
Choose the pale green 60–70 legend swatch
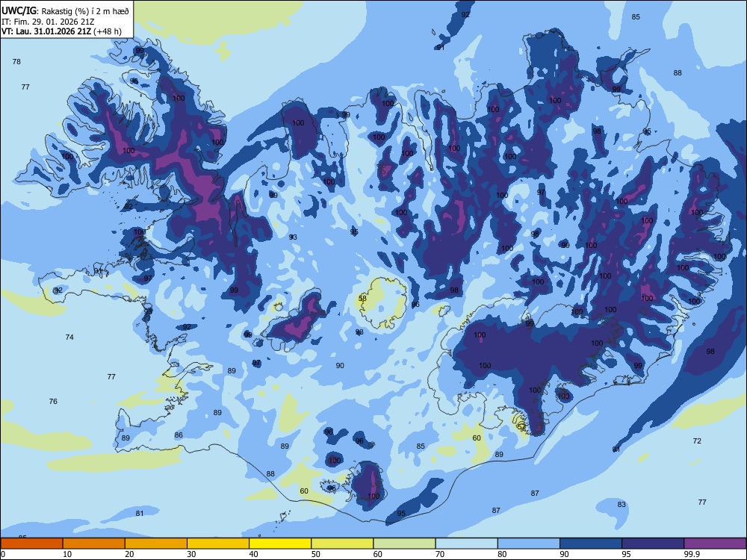pyautogui.click(x=404, y=544)
